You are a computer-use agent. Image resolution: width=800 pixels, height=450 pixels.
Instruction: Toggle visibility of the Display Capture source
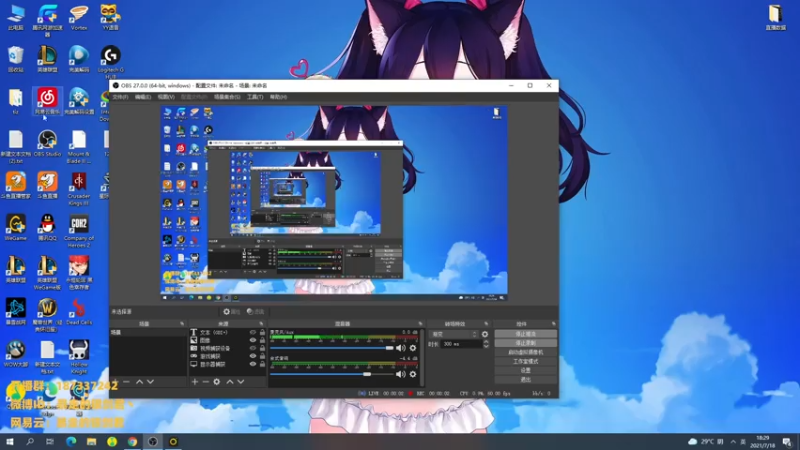(253, 364)
